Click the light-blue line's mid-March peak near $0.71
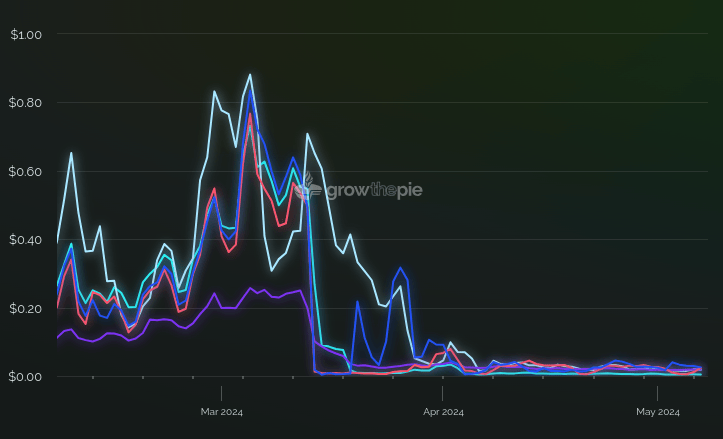 [x=307, y=134]
